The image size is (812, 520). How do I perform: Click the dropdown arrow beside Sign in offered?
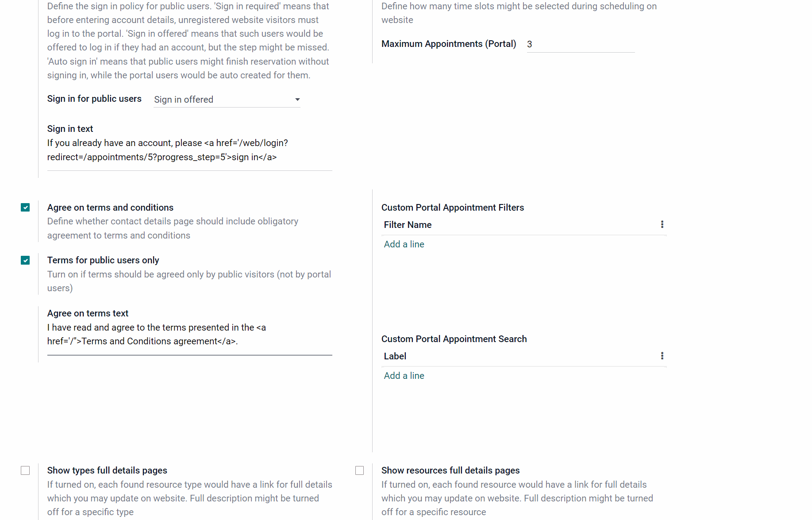297,100
